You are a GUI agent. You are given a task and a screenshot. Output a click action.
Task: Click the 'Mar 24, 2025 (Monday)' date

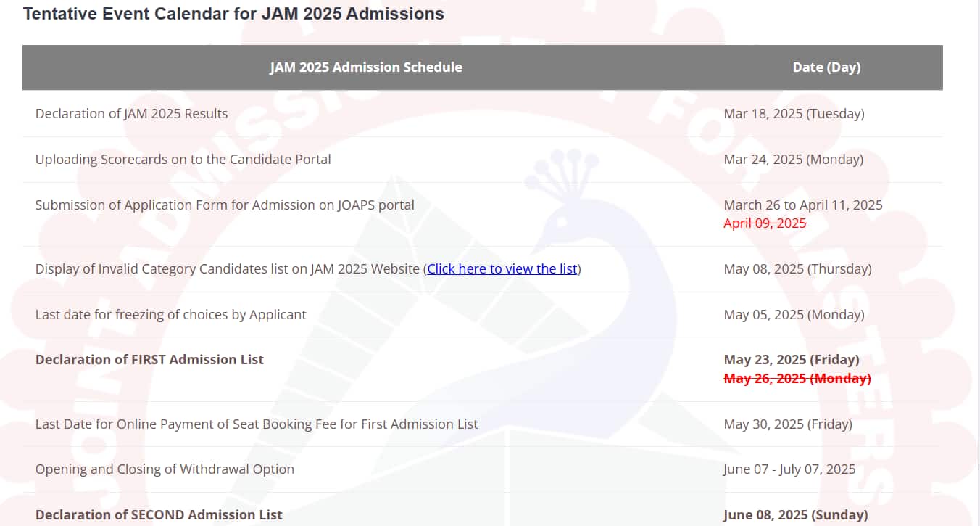point(793,159)
